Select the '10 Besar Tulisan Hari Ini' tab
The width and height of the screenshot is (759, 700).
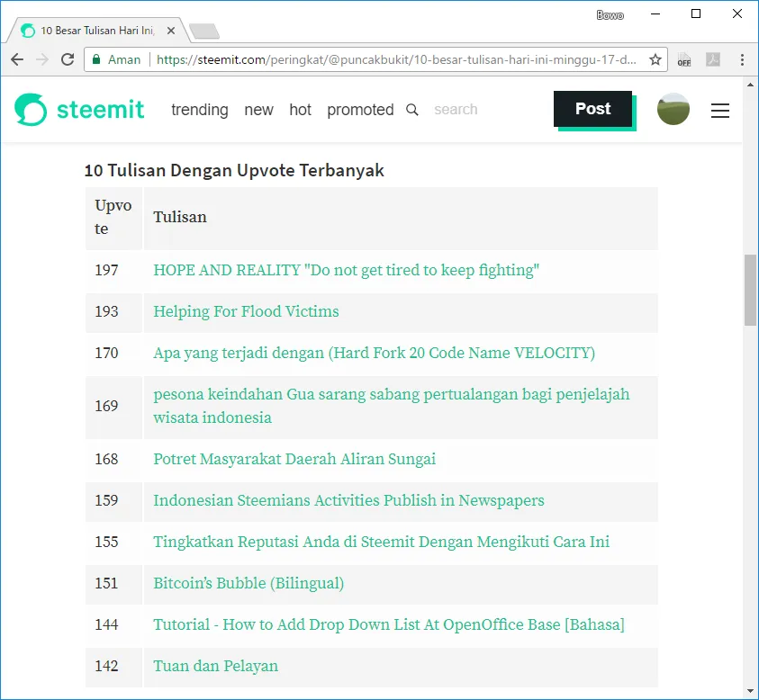coord(97,31)
